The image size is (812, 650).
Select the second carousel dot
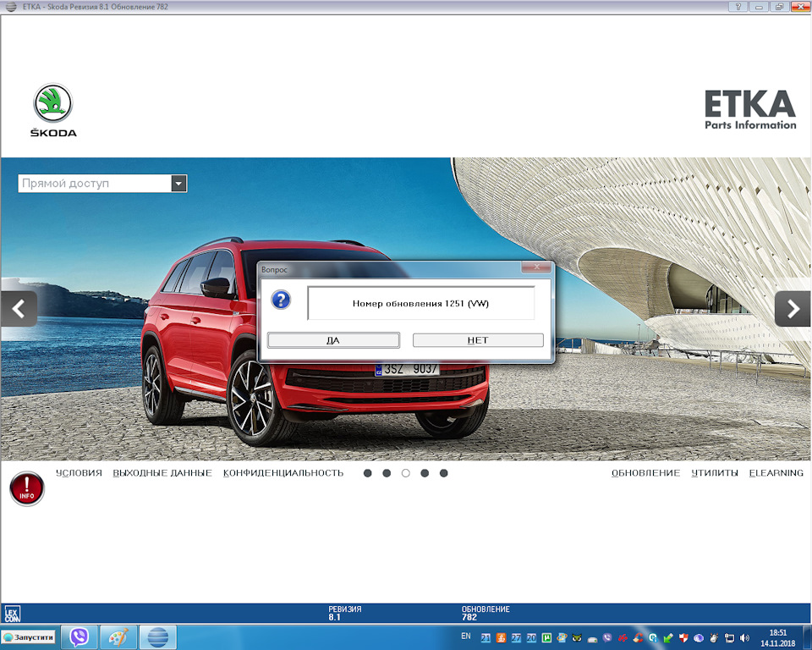pyautogui.click(x=387, y=473)
